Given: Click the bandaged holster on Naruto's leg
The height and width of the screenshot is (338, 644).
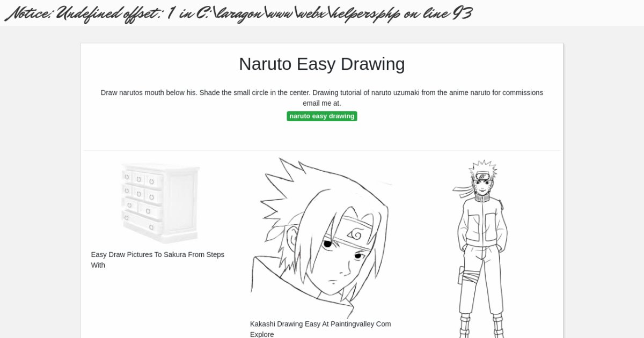Looking at the screenshot, I should 468,276.
